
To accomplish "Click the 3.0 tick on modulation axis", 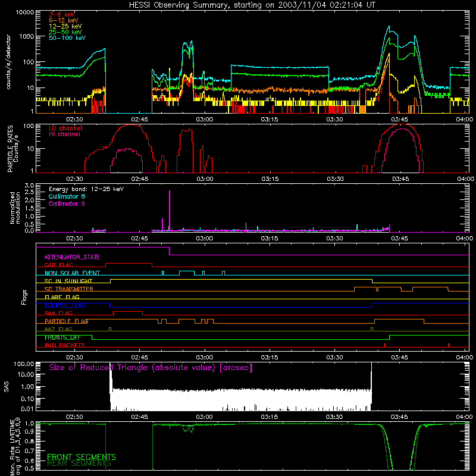I will (x=29, y=186).
